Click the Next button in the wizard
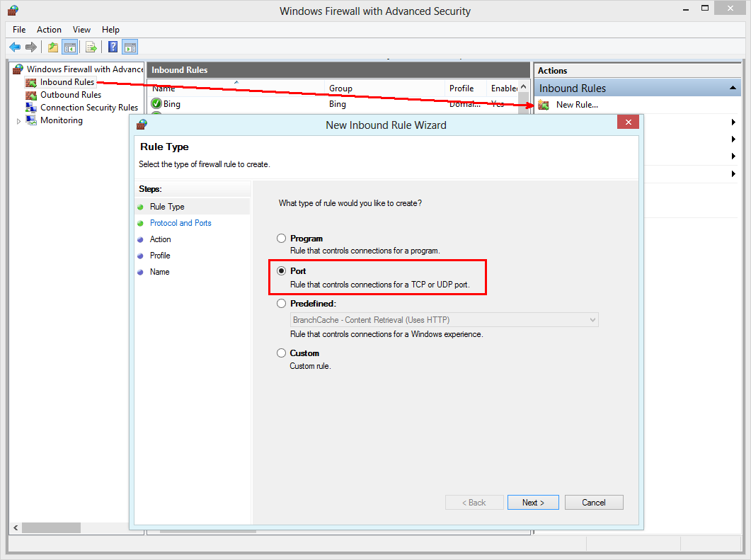This screenshot has height=560, width=751. [x=533, y=502]
